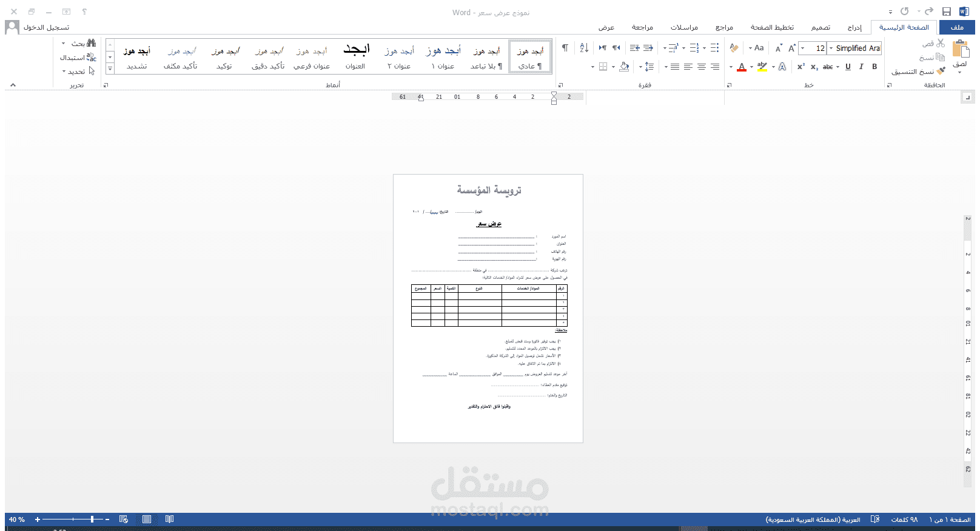Screen dimensions: 980x531
Task: Switch to the Design (تصميم) tab
Action: tap(821, 27)
